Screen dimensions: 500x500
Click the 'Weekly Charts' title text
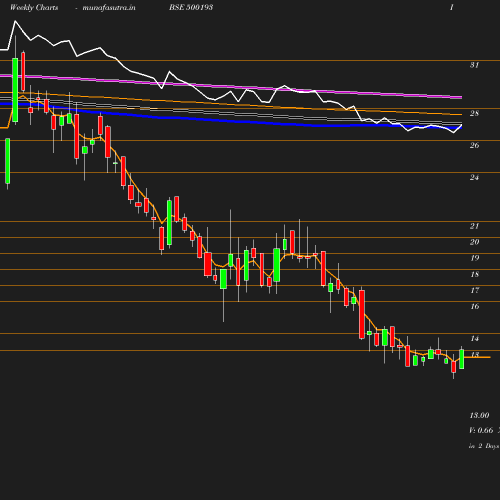point(34,8)
